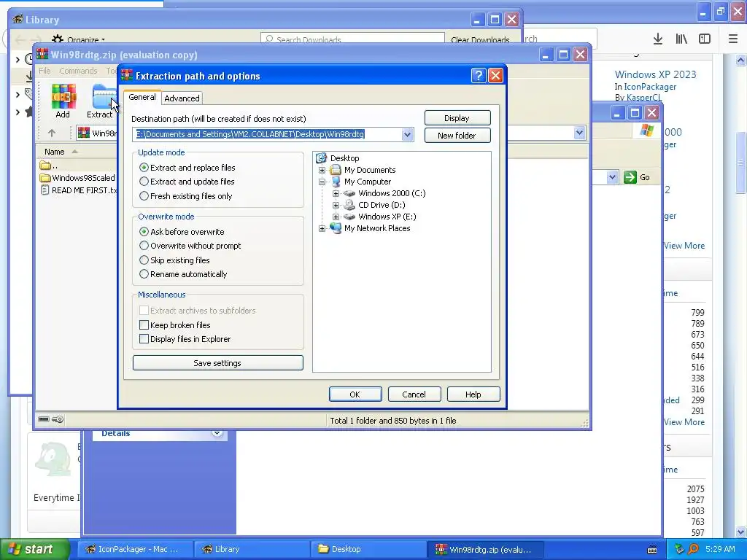Select the Windows98Scaled folder in archive list
Image resolution: width=747 pixels, height=560 pixels.
pos(78,178)
